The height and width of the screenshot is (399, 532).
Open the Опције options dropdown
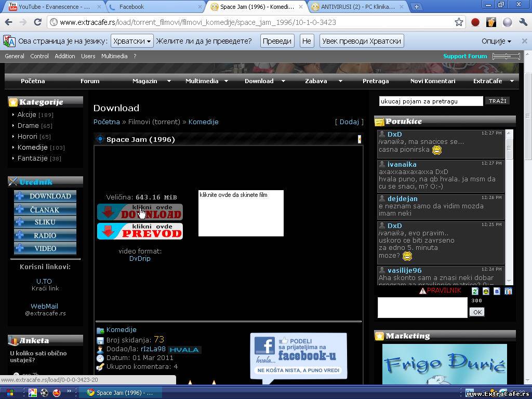coord(496,41)
